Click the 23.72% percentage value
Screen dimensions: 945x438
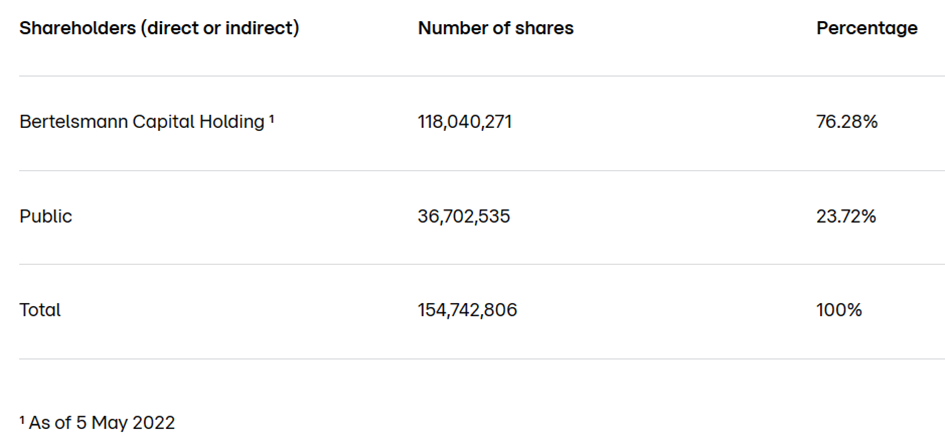(846, 216)
